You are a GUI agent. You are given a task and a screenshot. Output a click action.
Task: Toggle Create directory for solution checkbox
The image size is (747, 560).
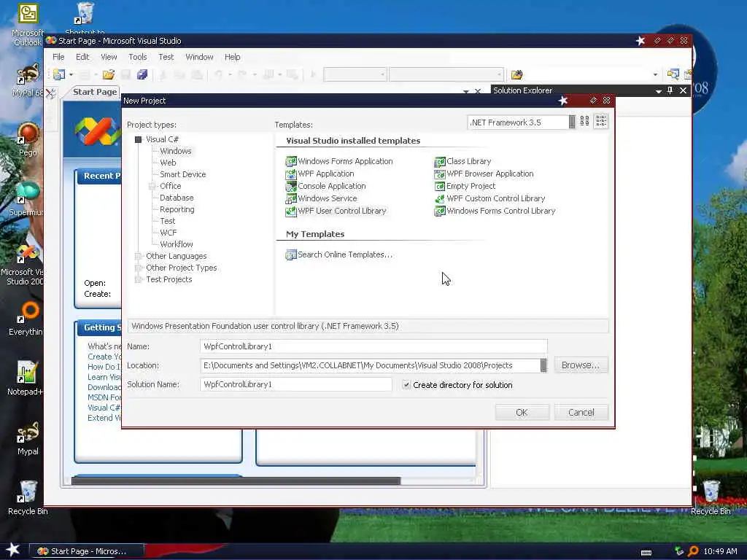click(x=406, y=385)
